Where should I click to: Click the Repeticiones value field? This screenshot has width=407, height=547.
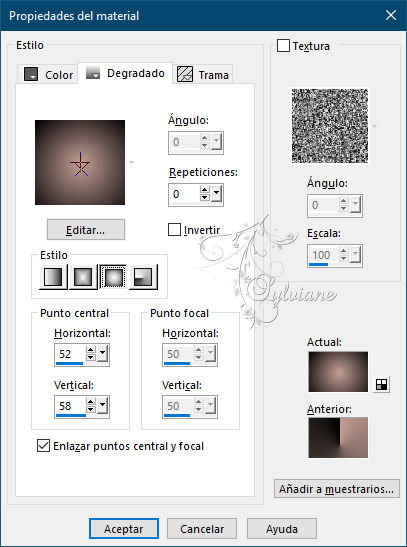[x=184, y=194]
